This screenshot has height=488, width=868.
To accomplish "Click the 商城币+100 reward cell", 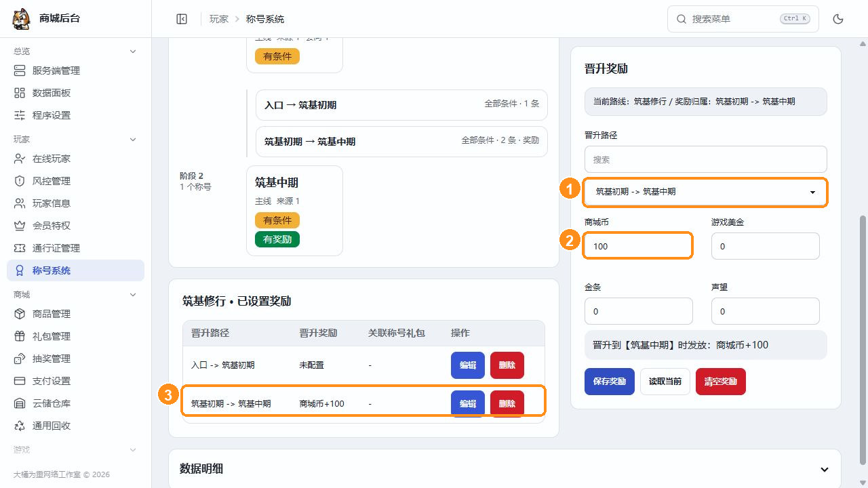I will pos(321,403).
